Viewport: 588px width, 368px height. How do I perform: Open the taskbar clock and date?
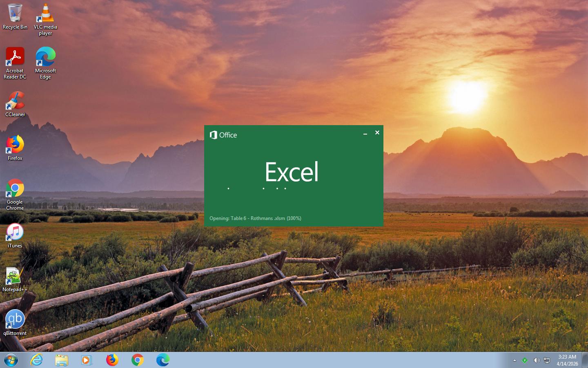(567, 360)
